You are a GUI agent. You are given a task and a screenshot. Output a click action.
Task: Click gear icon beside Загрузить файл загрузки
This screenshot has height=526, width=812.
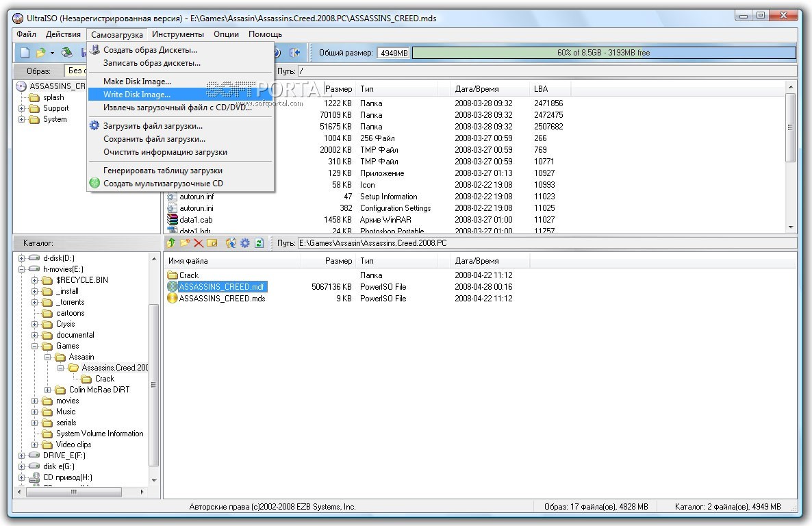tap(94, 125)
